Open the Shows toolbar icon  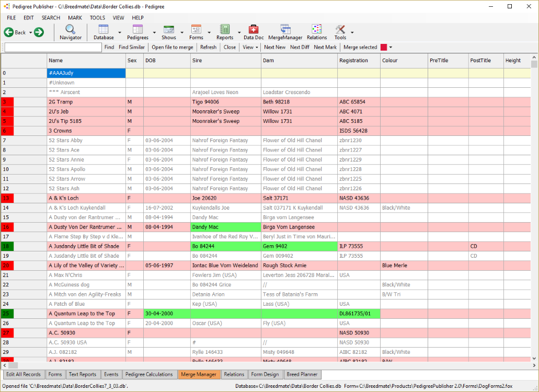pos(169,32)
